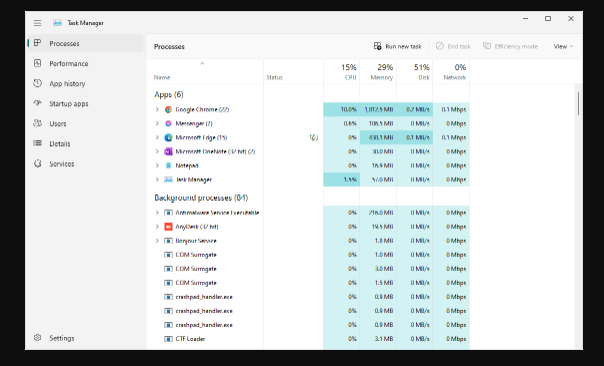Click the 10.0% CPU cell for Chrome
604x366 pixels.
[x=342, y=109]
